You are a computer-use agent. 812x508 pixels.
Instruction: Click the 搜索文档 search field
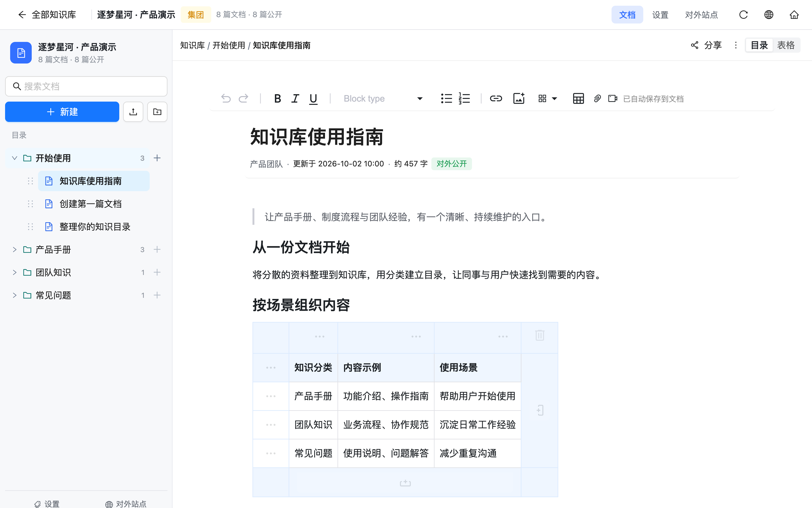point(86,86)
